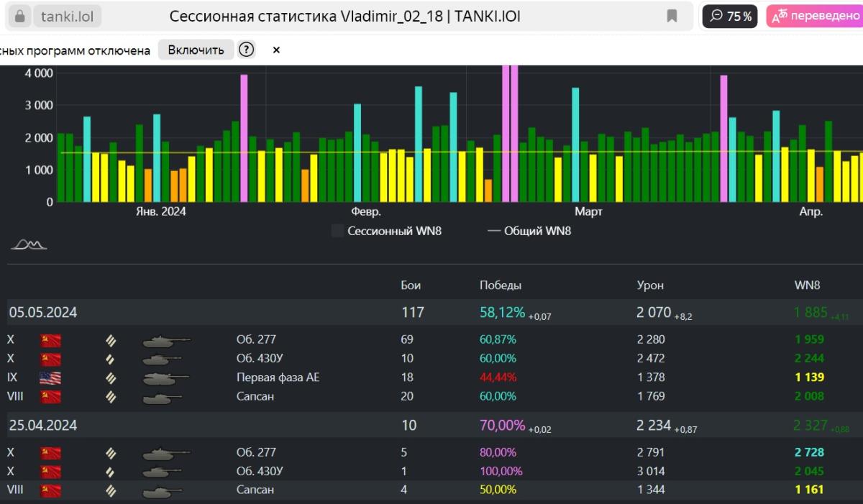Click the Бои column header
The height and width of the screenshot is (504, 863).
pyautogui.click(x=411, y=285)
